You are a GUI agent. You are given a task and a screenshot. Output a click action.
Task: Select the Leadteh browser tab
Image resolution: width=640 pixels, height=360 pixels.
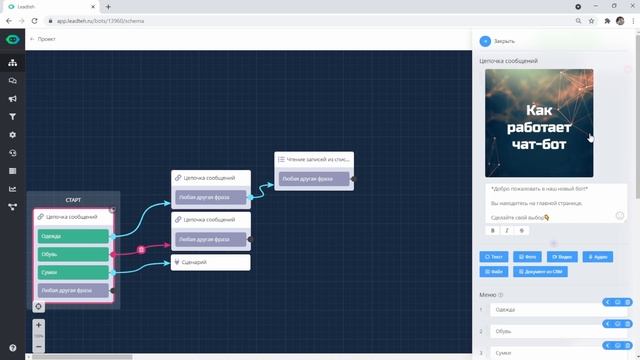pos(52,7)
